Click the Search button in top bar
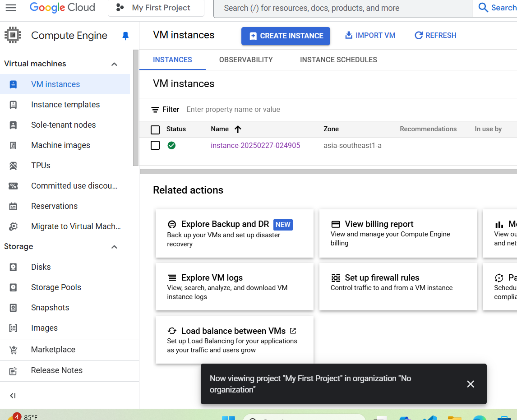The image size is (517, 420). click(x=497, y=8)
